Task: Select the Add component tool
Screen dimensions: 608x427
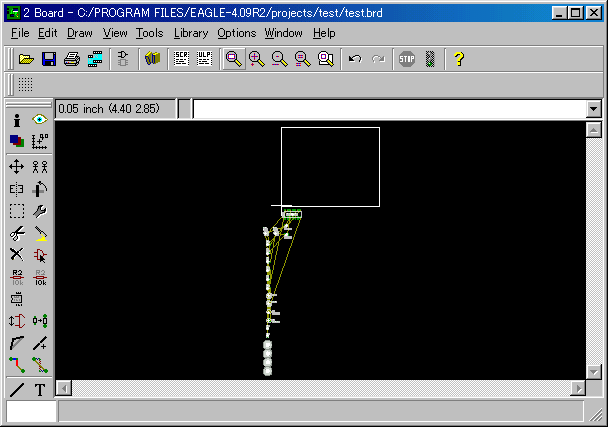Action: [x=40, y=256]
